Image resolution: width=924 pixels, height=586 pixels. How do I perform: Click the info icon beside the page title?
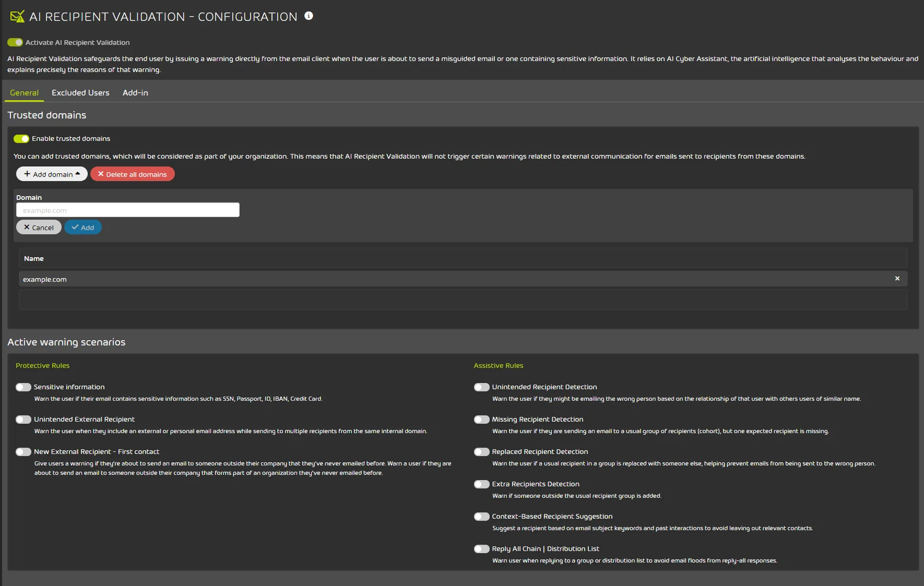click(309, 16)
